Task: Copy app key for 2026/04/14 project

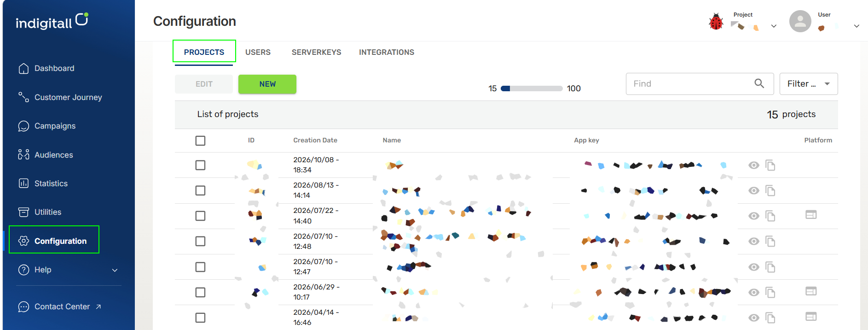Action: click(x=770, y=318)
